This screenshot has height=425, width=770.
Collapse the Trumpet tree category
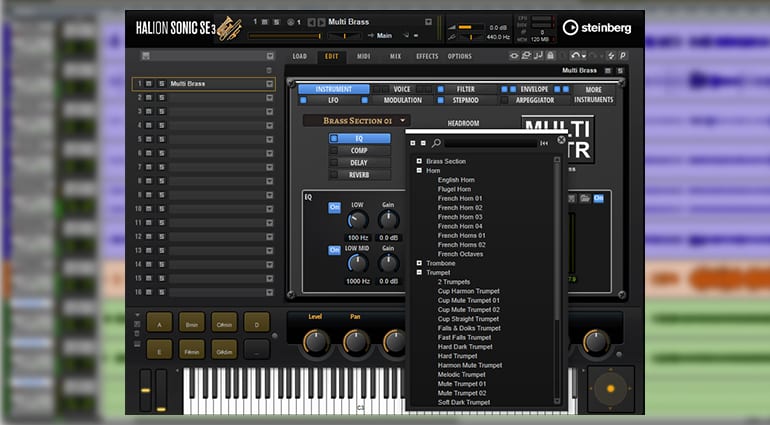[419, 273]
